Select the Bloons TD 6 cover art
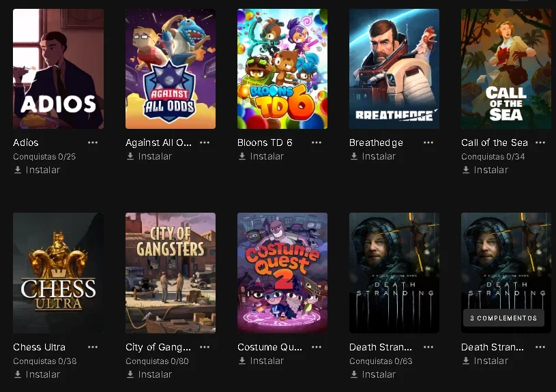The width and height of the screenshot is (556, 392). tap(282, 69)
